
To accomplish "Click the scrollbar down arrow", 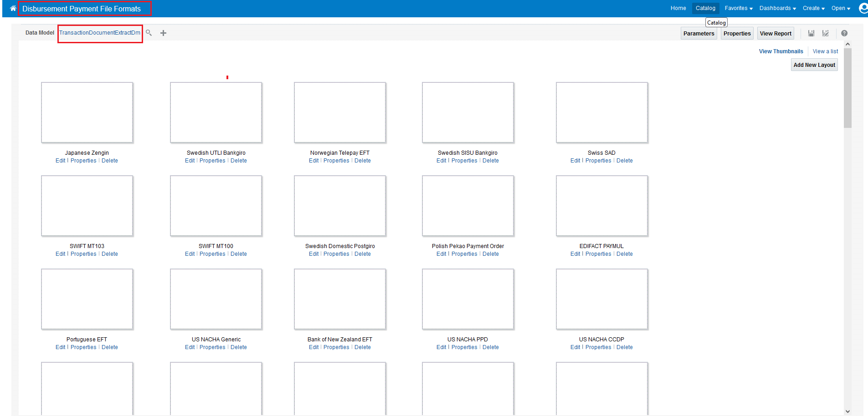I will [x=847, y=411].
